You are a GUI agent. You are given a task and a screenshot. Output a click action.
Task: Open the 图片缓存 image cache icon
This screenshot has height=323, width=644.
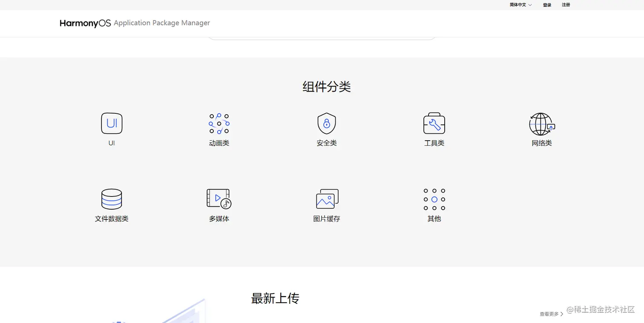pyautogui.click(x=326, y=199)
